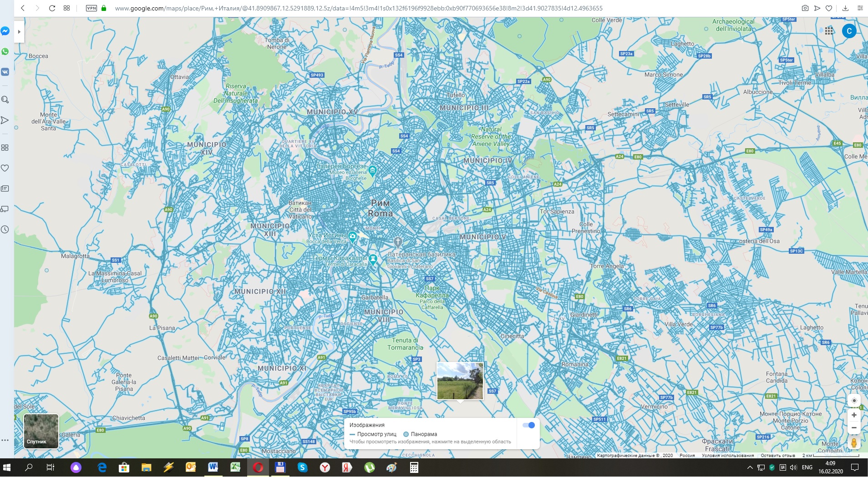Open Excel from the taskbar
This screenshot has width=868, height=477.
coord(235,467)
